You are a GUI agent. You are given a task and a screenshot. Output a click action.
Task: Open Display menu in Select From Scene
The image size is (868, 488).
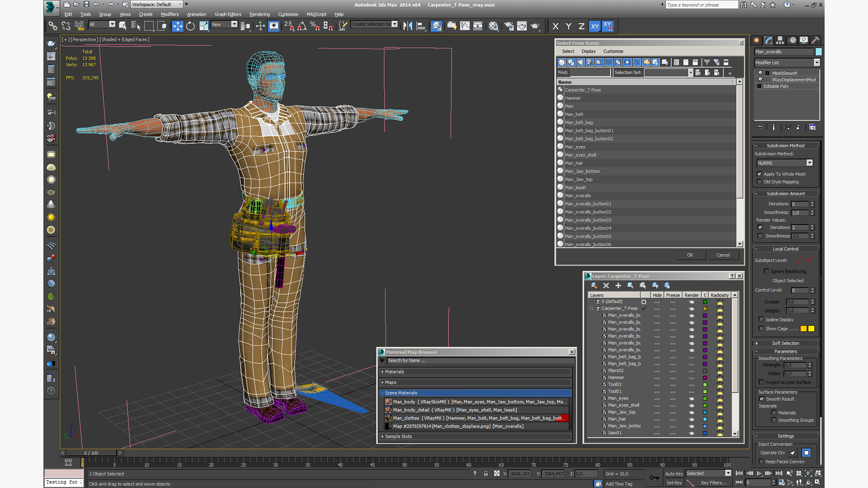click(x=588, y=52)
